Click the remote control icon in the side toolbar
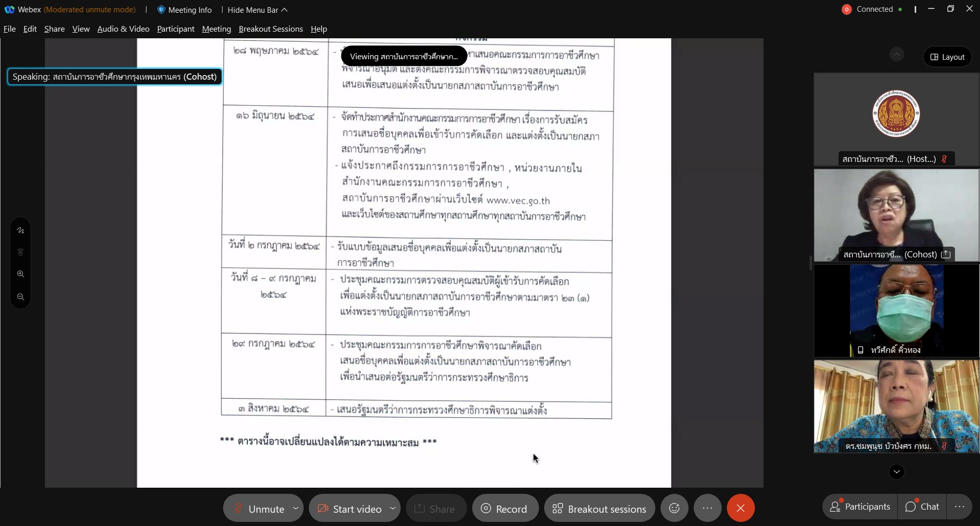 [x=20, y=252]
